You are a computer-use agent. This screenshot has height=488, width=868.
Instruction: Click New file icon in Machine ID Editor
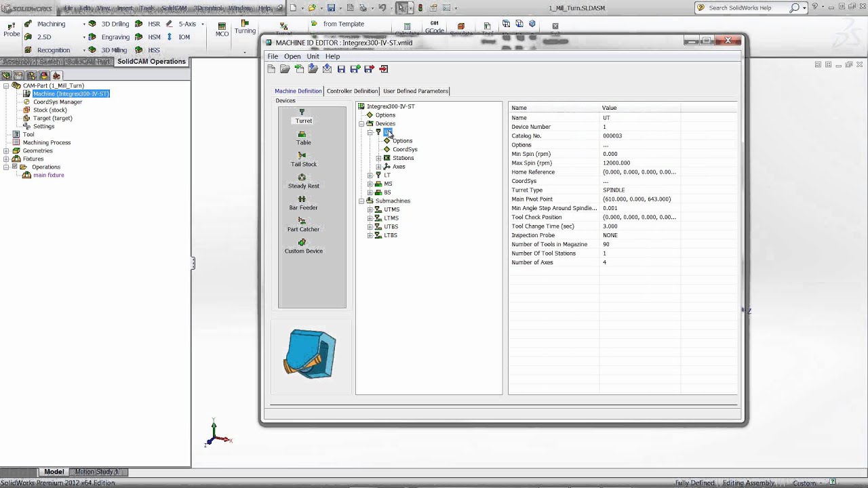(271, 68)
